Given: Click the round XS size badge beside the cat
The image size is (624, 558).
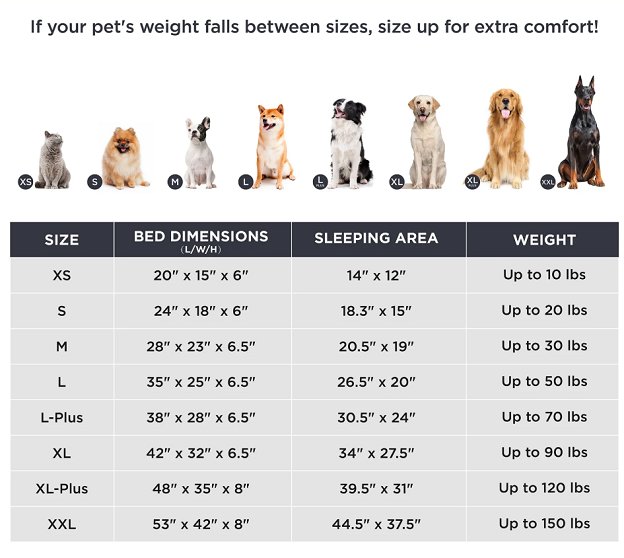Looking at the screenshot, I should coord(26,181).
